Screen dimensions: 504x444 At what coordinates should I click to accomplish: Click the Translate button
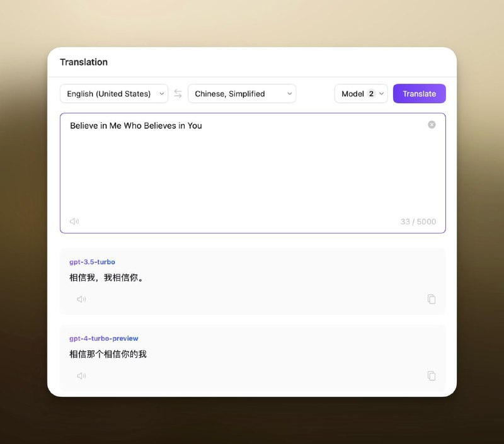[x=419, y=93]
